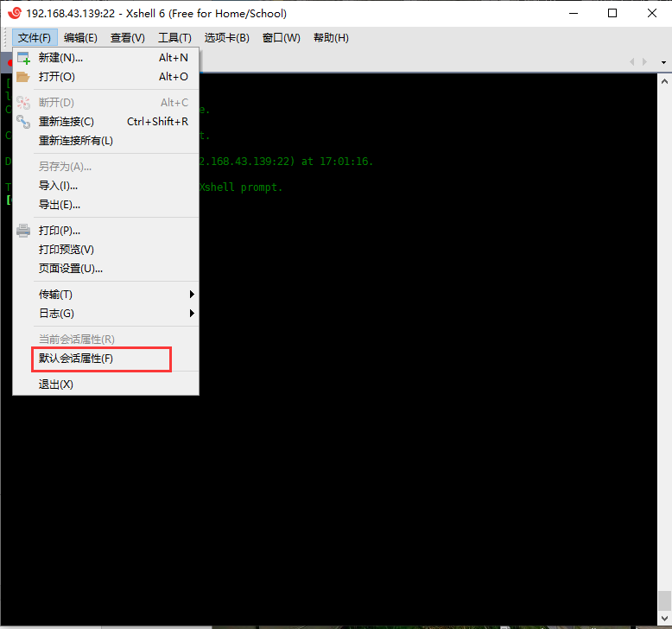Choose 导入(I)... from the File menu

coord(106,186)
